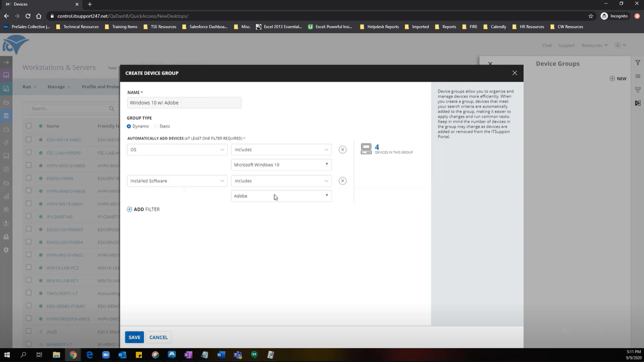Image resolution: width=644 pixels, height=362 pixels.
Task: Tick the checkbox for ESXI-WS19-VM02
Action: tap(28, 139)
